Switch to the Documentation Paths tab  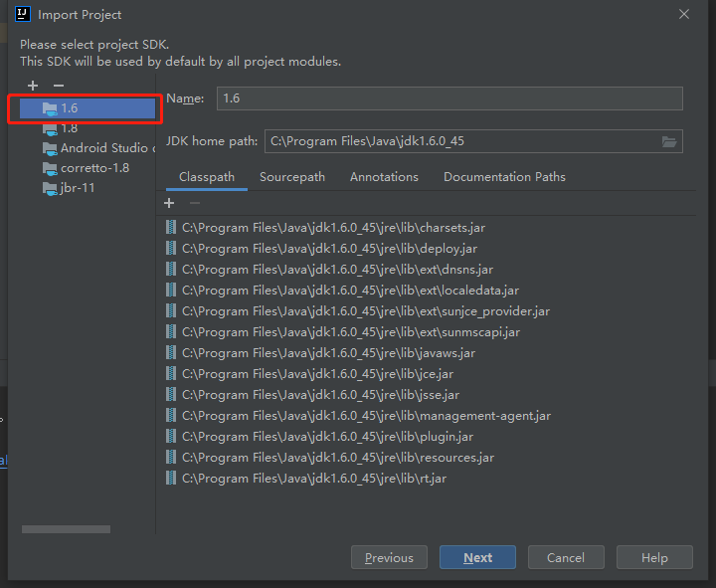click(504, 177)
